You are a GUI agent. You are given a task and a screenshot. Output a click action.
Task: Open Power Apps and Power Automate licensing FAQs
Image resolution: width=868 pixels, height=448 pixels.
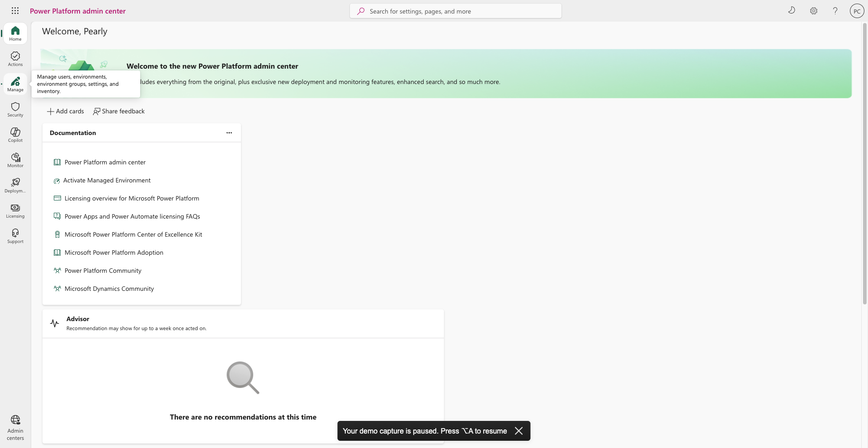(132, 216)
